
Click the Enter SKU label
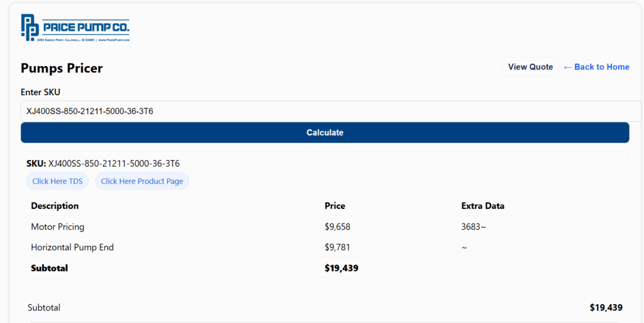[40, 92]
